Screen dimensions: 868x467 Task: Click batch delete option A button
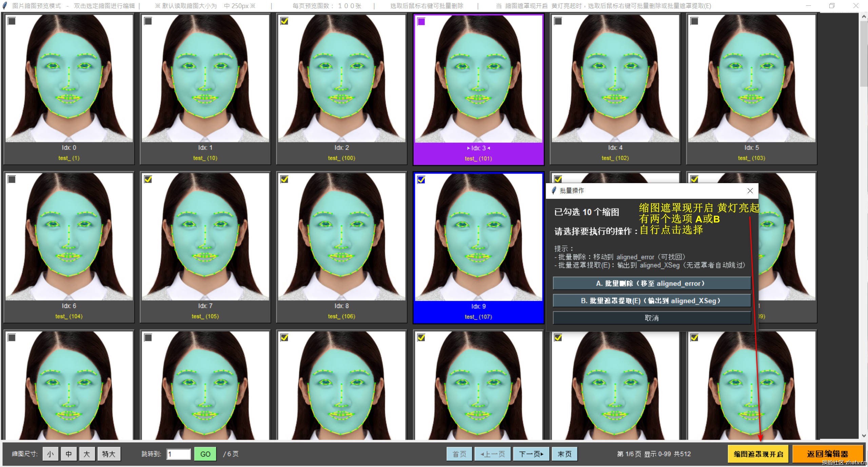pyautogui.click(x=651, y=284)
